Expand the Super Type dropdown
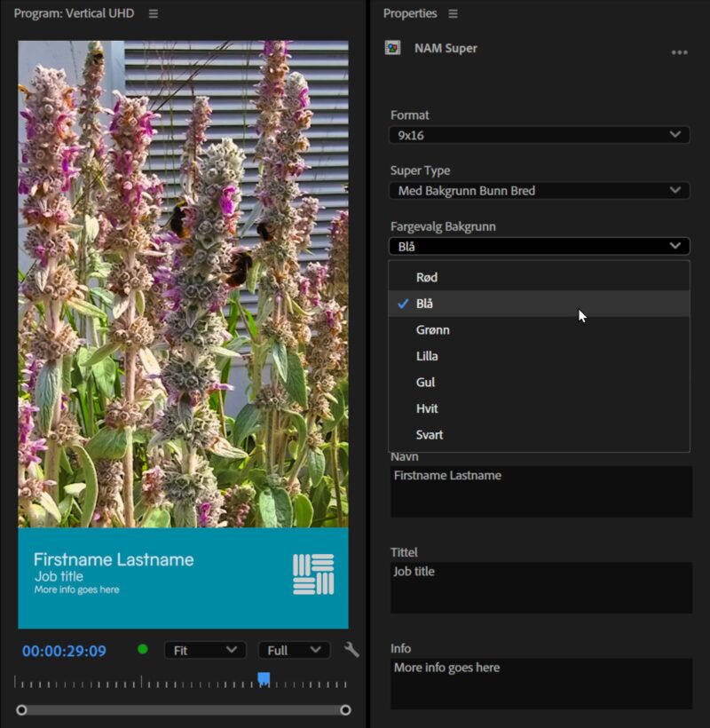The height and width of the screenshot is (728, 710). click(x=539, y=190)
